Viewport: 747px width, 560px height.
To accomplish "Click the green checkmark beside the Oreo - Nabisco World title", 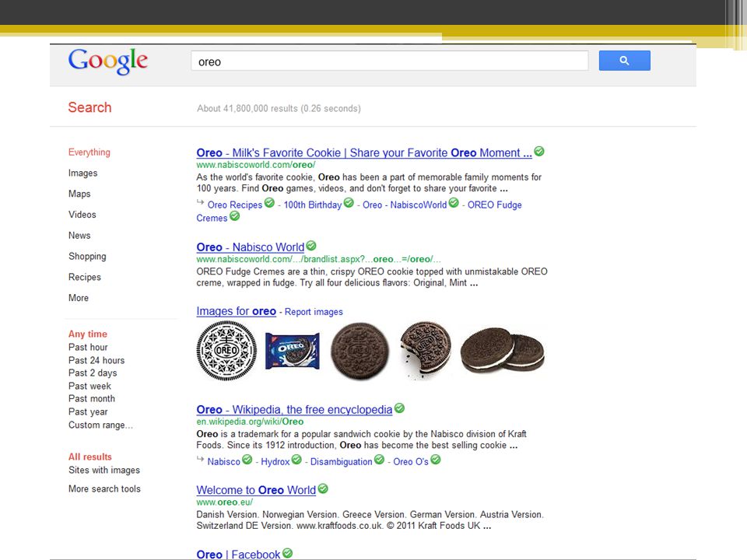I will pyautogui.click(x=311, y=246).
